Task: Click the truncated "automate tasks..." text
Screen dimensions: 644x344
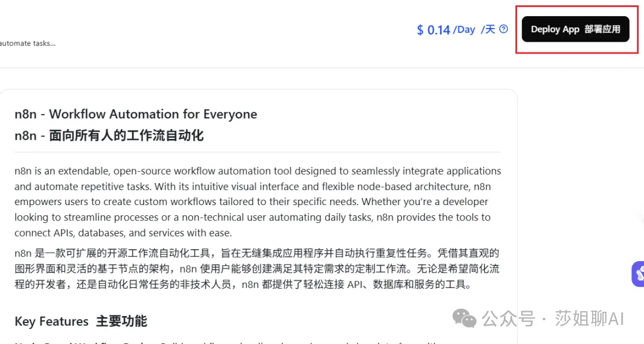Action: [x=27, y=44]
